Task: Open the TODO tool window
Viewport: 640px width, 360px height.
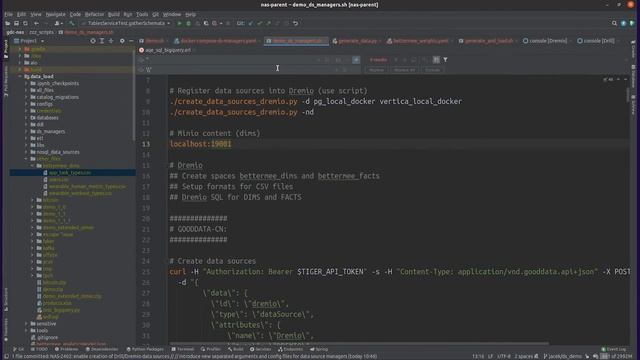Action: point(39,349)
